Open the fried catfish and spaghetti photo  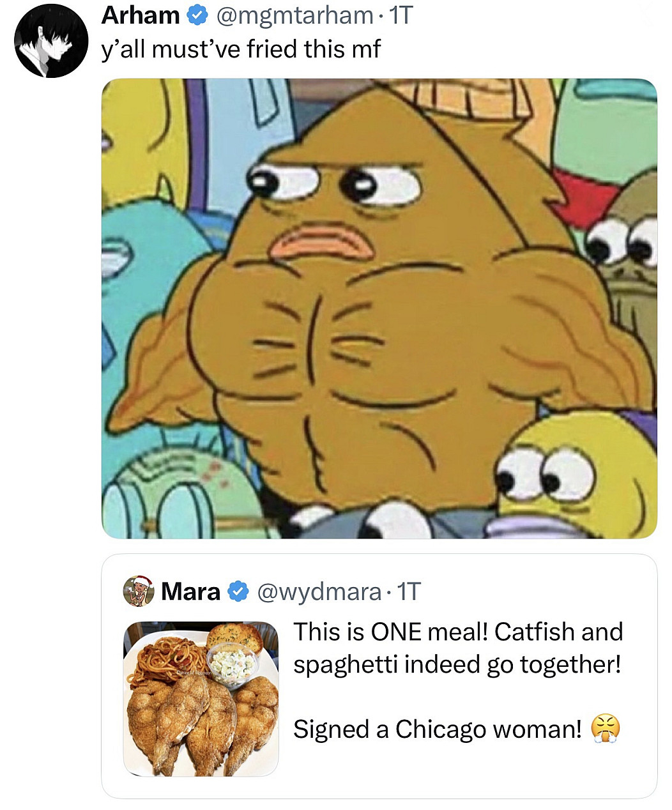201,699
